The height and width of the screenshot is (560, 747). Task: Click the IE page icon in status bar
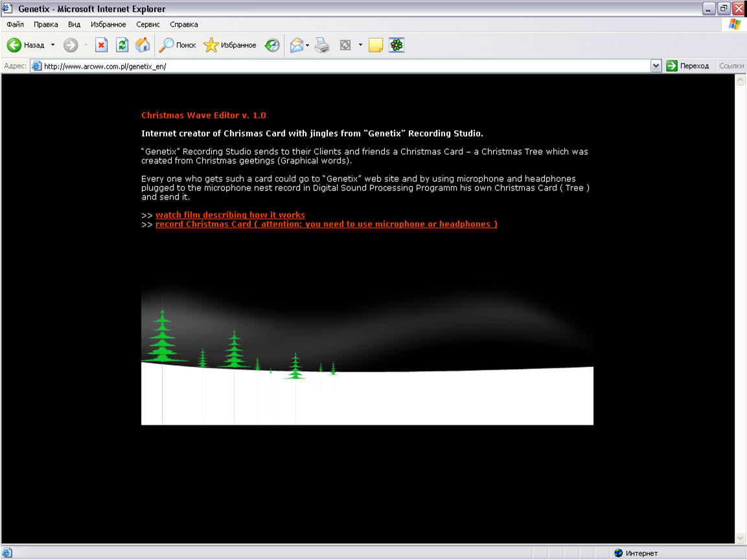pyautogui.click(x=6, y=553)
